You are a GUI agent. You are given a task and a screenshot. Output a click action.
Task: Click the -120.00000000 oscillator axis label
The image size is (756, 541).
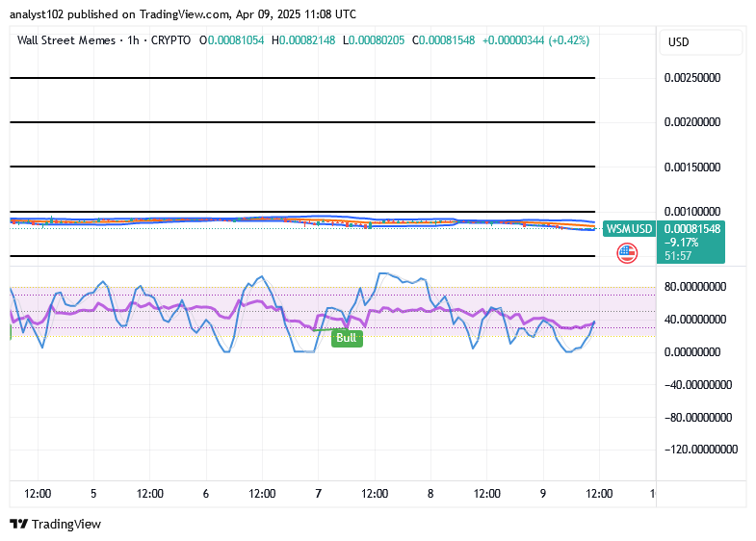tap(700, 449)
